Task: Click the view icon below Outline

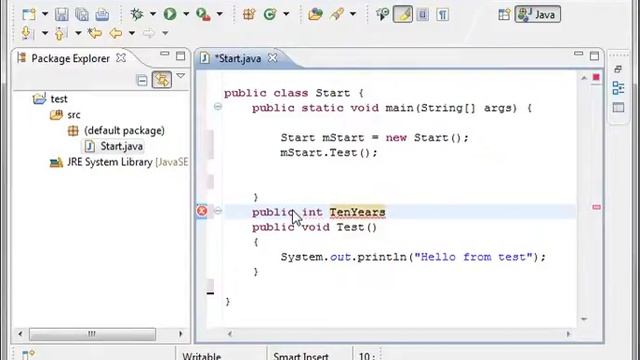Action: tap(618, 107)
